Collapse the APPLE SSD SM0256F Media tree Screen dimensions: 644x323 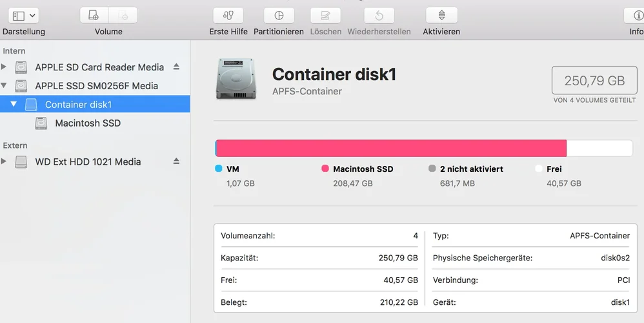click(5, 85)
